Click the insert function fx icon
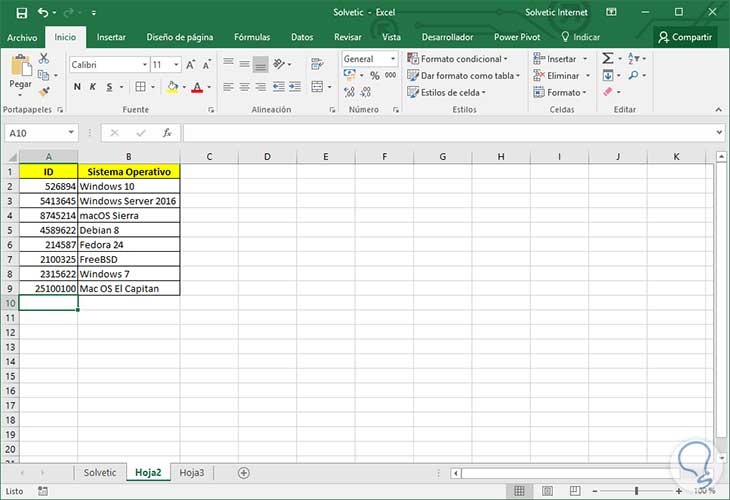Viewport: 730px width, 500px height. pyautogui.click(x=167, y=133)
